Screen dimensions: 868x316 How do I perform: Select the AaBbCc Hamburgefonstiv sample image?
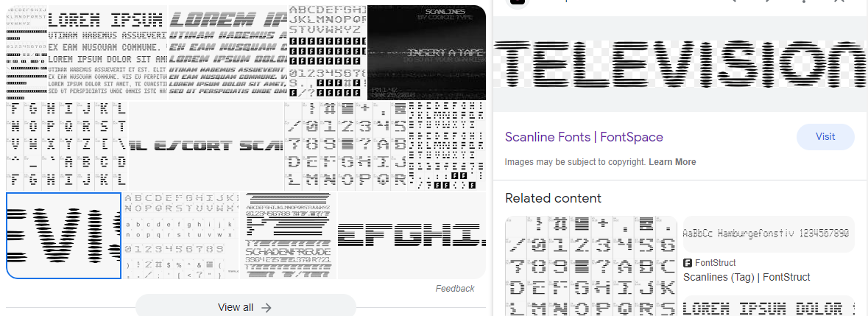click(x=769, y=234)
